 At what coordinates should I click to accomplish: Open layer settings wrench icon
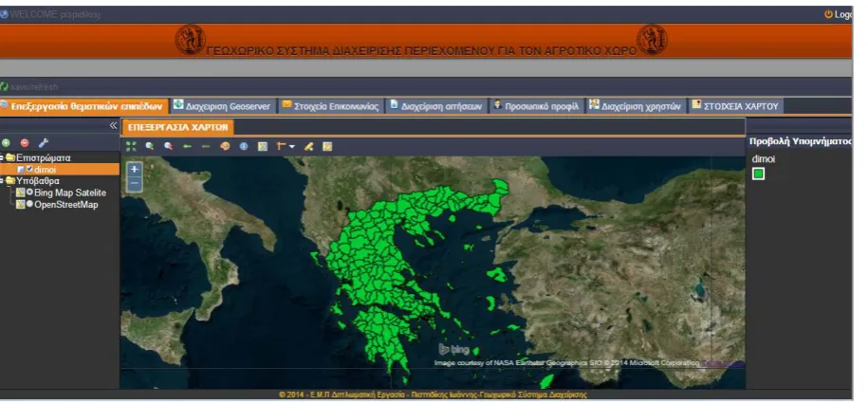(44, 143)
